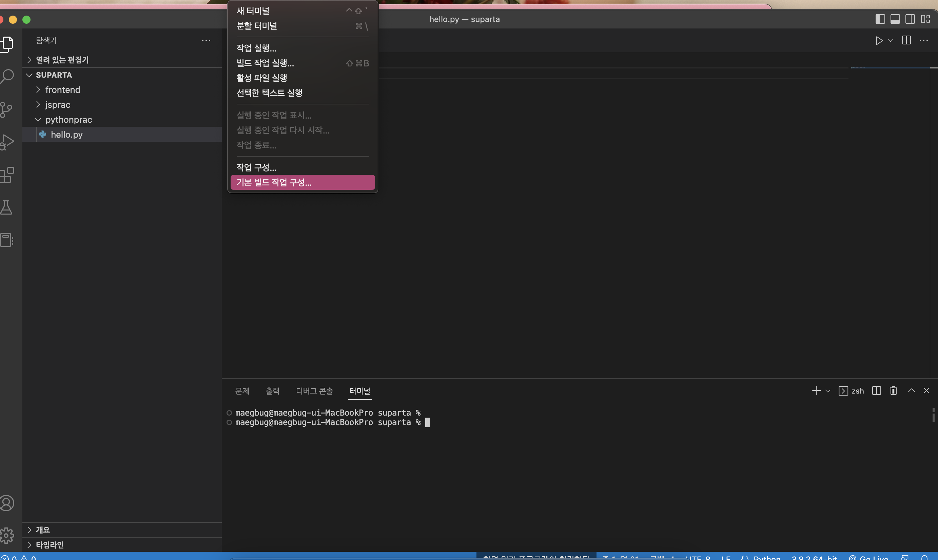The height and width of the screenshot is (560, 938).
Task: Expand the 열려 있는 편집기 section
Action: pos(122,60)
